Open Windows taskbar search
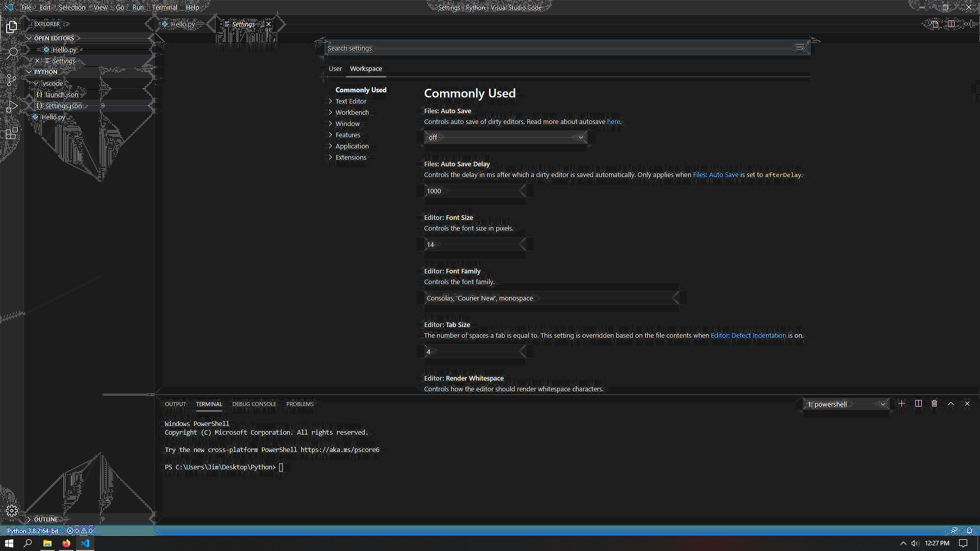Viewport: 980px width, 551px height. pos(28,543)
